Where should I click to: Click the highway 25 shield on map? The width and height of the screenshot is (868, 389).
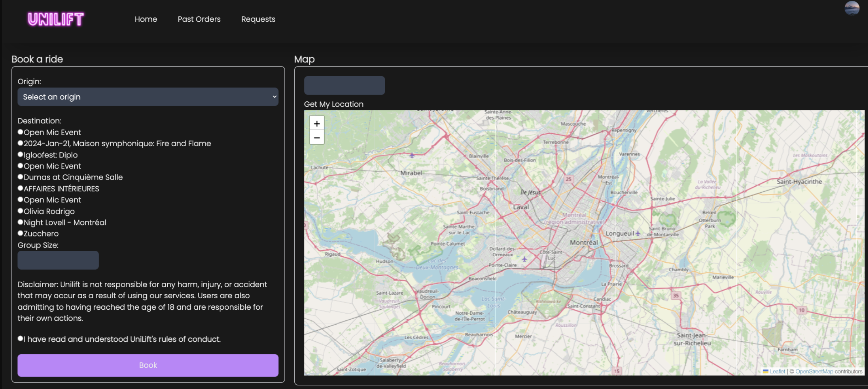568,179
